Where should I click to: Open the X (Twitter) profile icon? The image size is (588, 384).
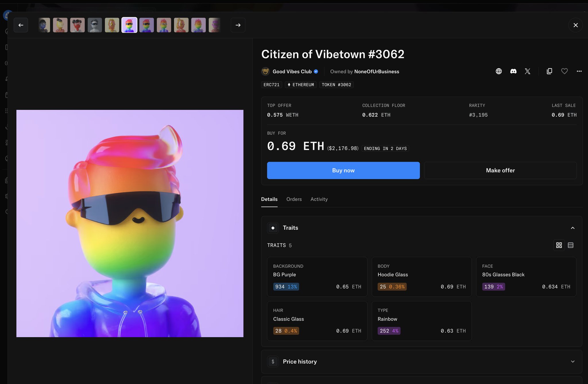point(527,71)
